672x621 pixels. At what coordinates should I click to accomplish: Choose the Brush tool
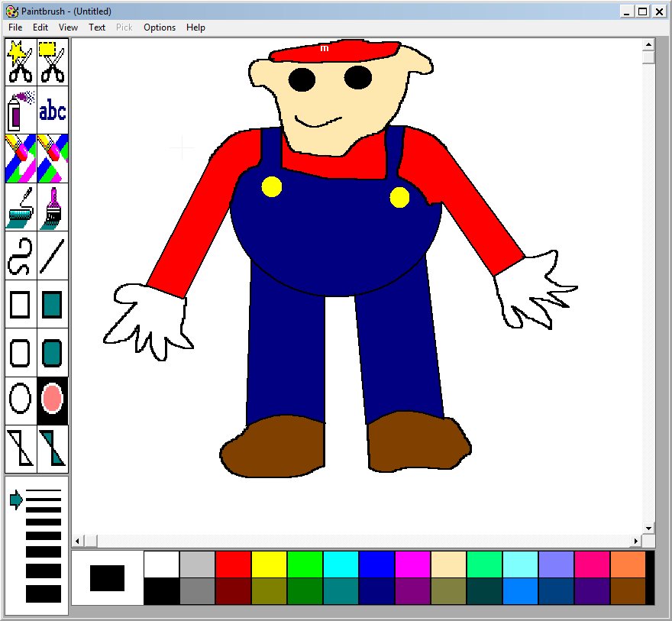[x=53, y=208]
